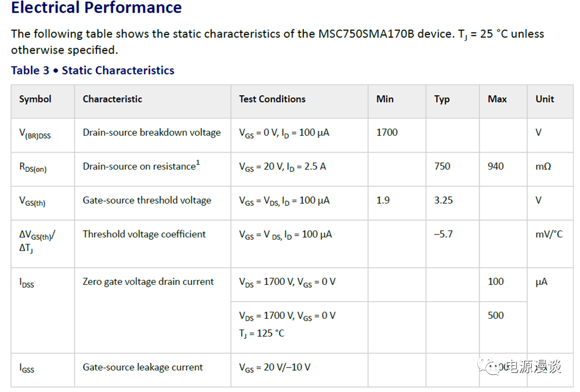Image resolution: width=580 pixels, height=392 pixels.
Task: Click the "Min" column header
Action: (x=385, y=99)
